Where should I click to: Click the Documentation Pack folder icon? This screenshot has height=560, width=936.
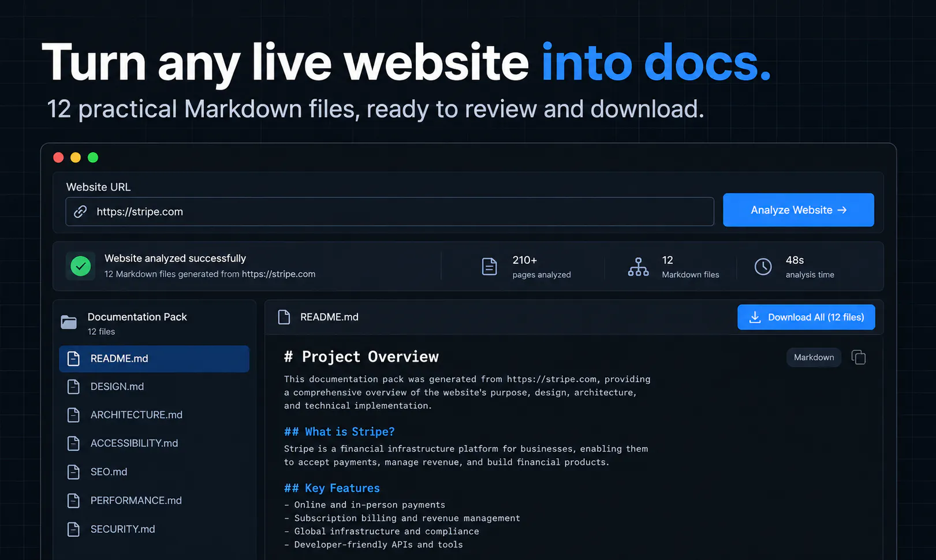tap(69, 322)
